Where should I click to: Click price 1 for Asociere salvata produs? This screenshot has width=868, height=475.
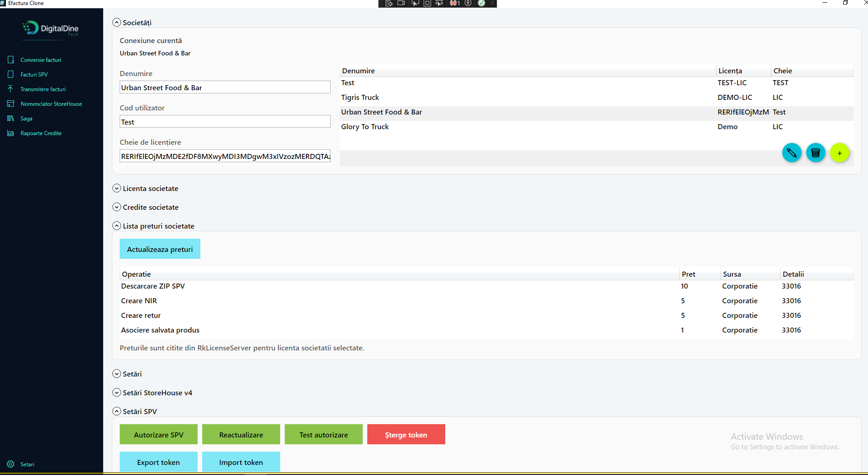683,330
